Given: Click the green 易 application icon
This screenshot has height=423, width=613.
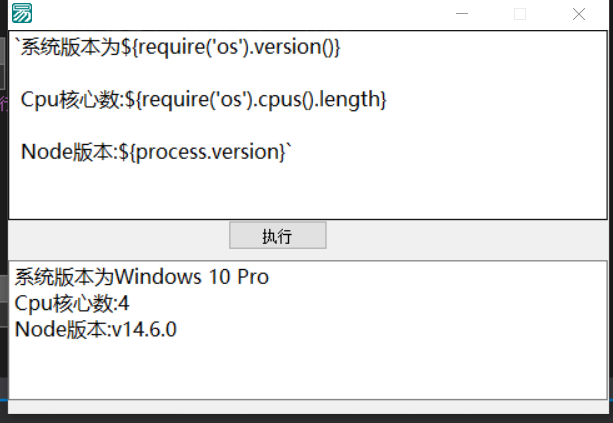Looking at the screenshot, I should (x=22, y=13).
